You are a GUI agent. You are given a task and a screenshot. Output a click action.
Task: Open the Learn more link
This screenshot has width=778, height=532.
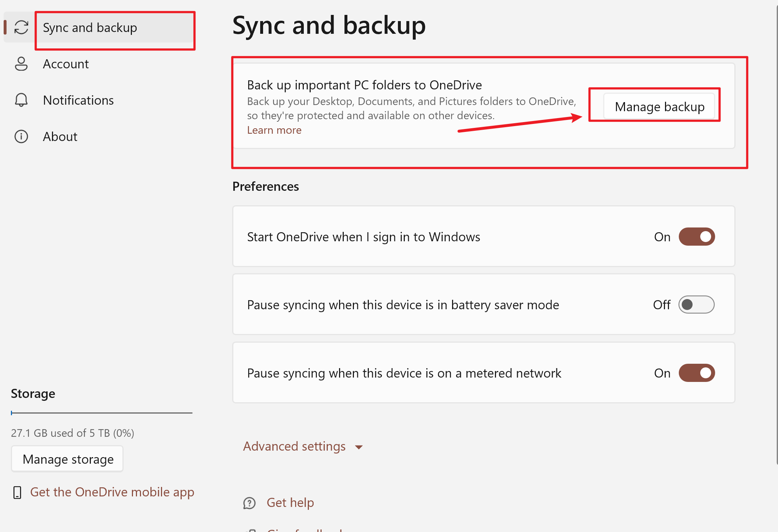coord(274,130)
